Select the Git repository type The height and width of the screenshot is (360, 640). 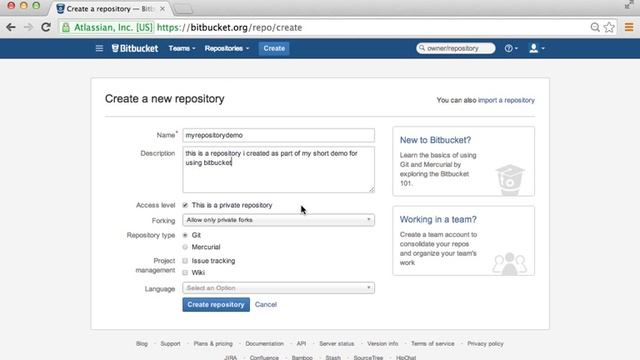point(185,235)
